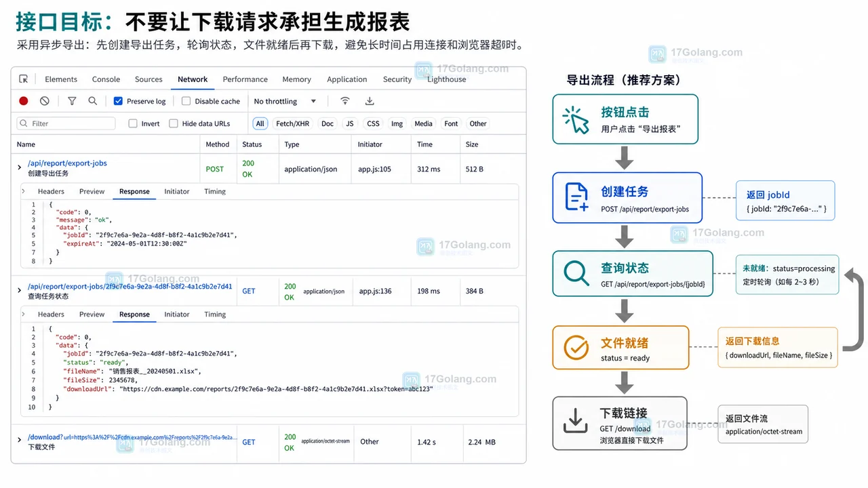The height and width of the screenshot is (488, 868).
Task: Enable Disable cache checkbox
Action: (x=186, y=101)
